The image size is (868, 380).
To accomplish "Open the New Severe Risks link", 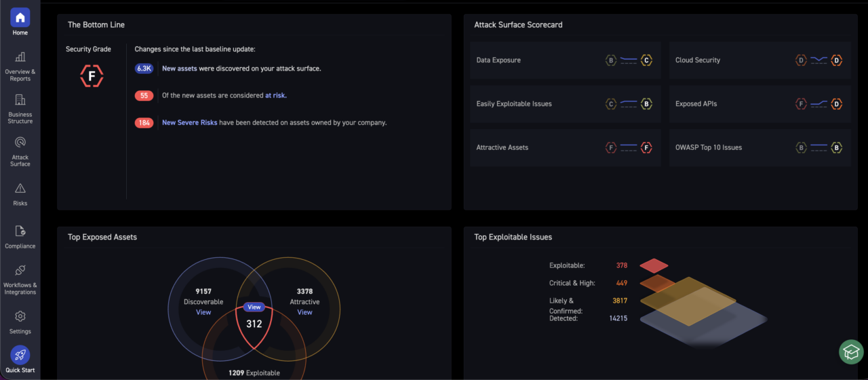I will pyautogui.click(x=189, y=123).
